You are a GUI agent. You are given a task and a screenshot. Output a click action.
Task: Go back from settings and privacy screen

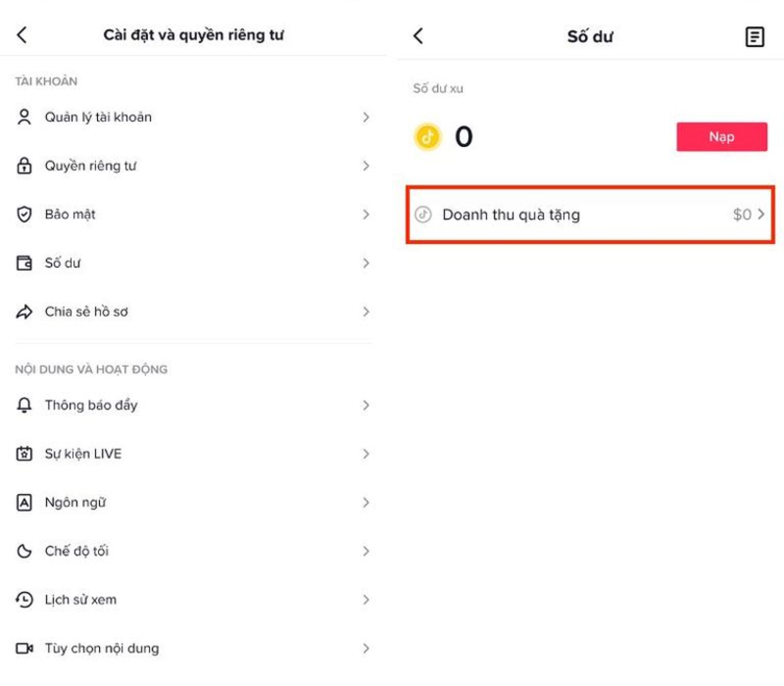click(x=23, y=35)
